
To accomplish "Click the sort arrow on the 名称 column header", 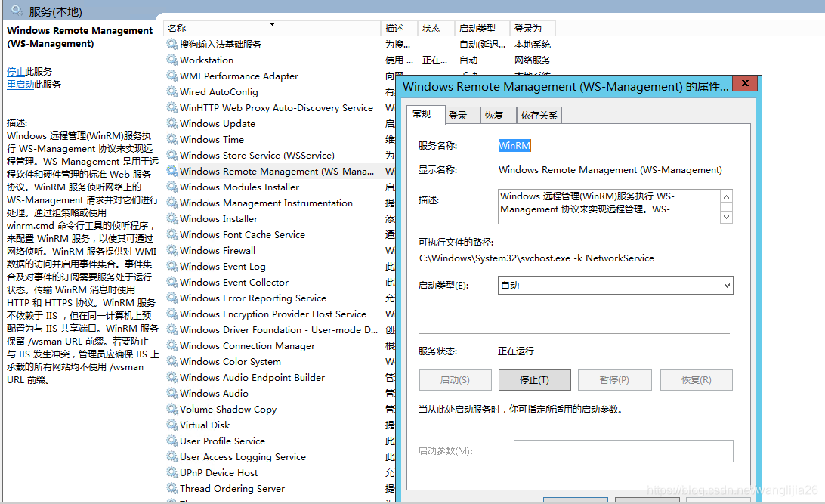I will 272,24.
